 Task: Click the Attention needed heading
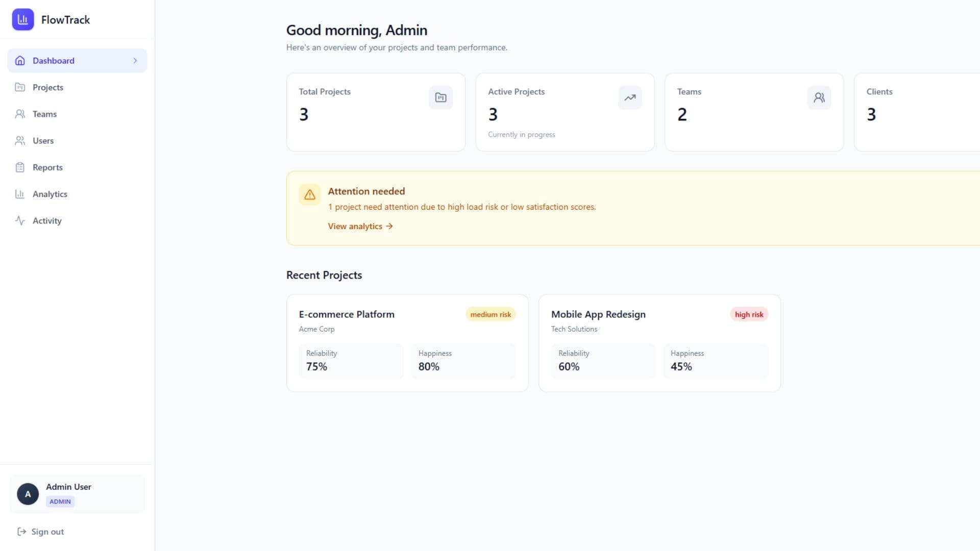click(x=366, y=191)
